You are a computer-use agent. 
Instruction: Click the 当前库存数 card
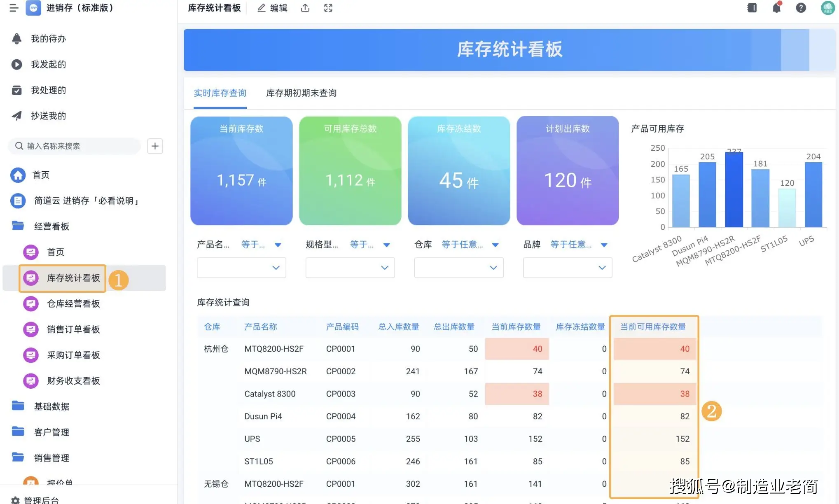pyautogui.click(x=241, y=170)
